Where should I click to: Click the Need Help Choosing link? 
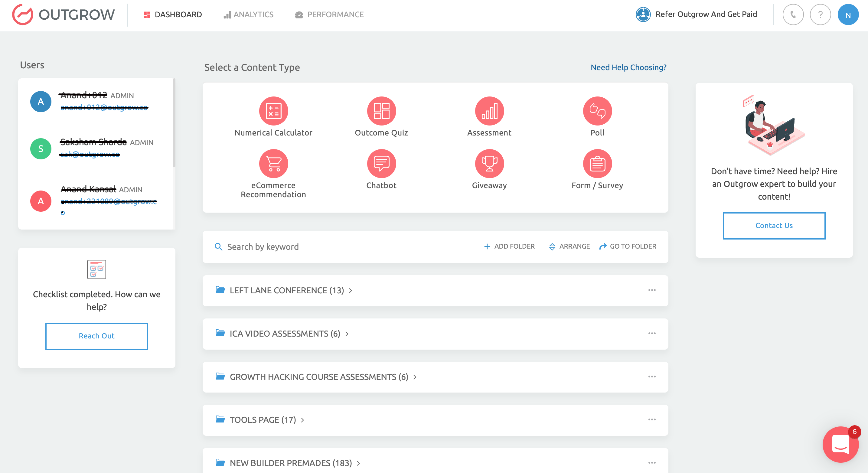click(628, 67)
